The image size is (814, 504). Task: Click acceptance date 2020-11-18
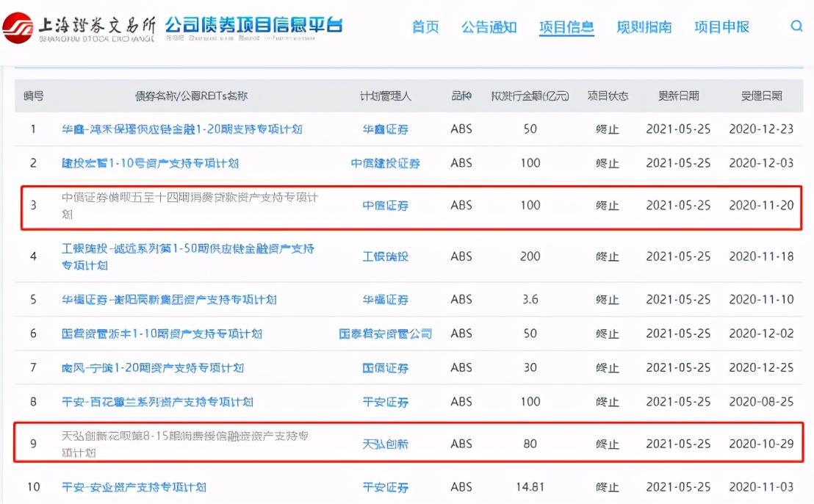762,256
